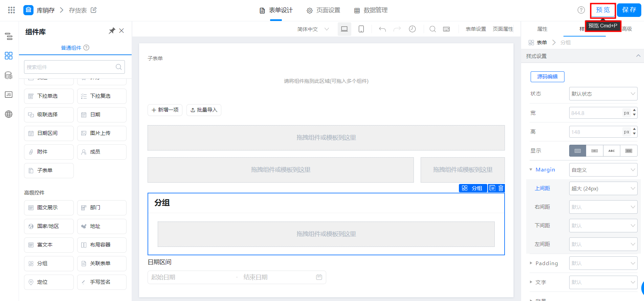Open the 高级 tab
The height and width of the screenshot is (301, 644).
[627, 29]
